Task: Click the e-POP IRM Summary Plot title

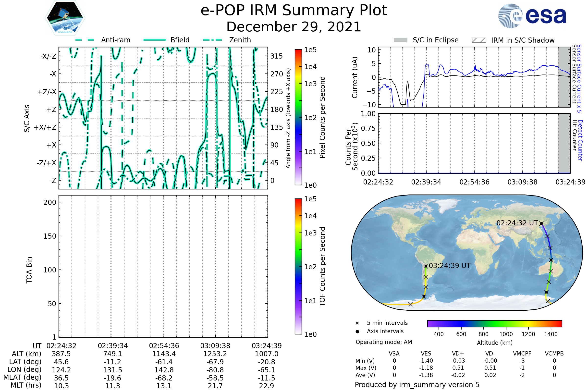Action: tap(294, 11)
